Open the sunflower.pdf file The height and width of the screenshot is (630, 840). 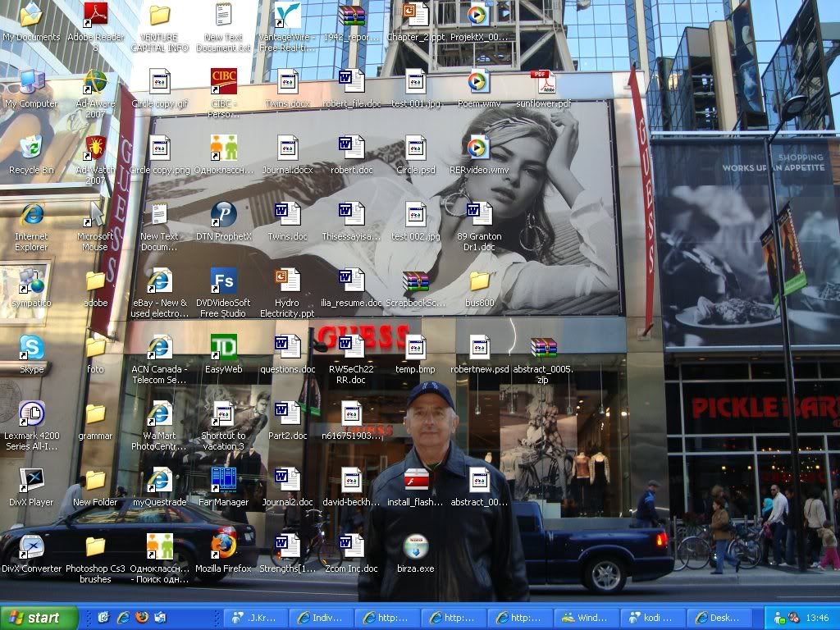click(x=543, y=82)
